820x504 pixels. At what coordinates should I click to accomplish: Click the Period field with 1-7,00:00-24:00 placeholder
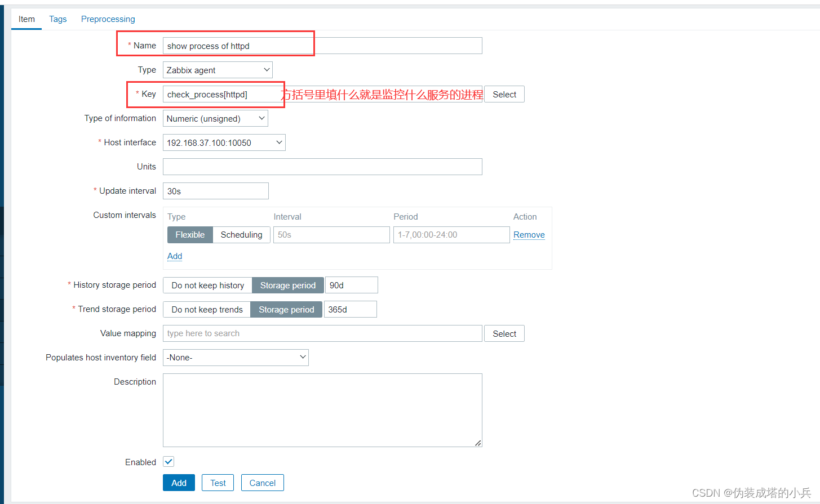tap(451, 235)
